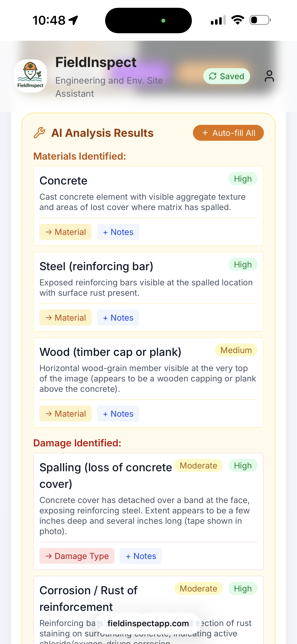Add notes for Steel reinforcing bar
Image resolution: width=297 pixels, height=644 pixels.
pyautogui.click(x=118, y=318)
